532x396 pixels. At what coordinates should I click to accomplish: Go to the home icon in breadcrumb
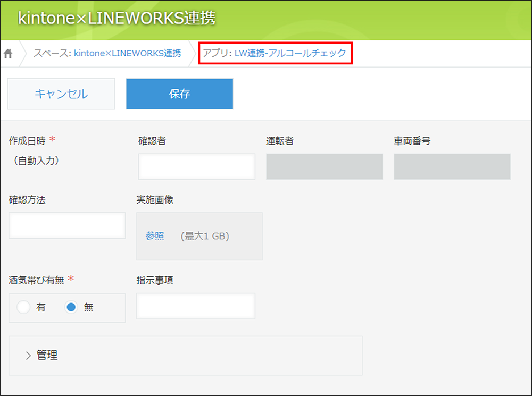click(8, 53)
